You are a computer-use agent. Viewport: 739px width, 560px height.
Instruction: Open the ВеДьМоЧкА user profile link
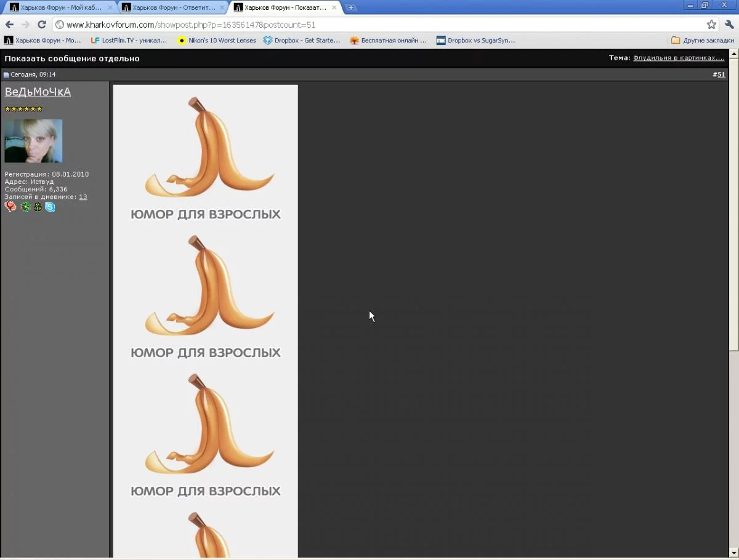[38, 92]
